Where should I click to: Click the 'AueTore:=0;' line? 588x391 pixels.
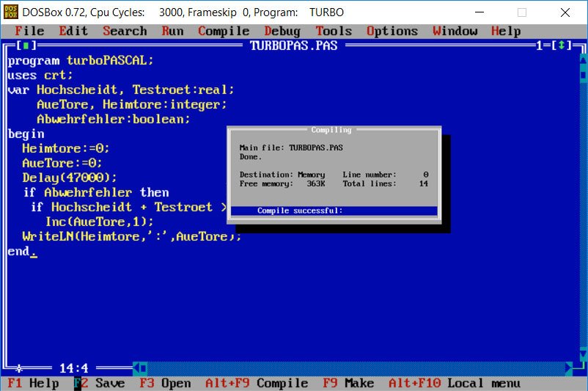pyautogui.click(x=62, y=163)
